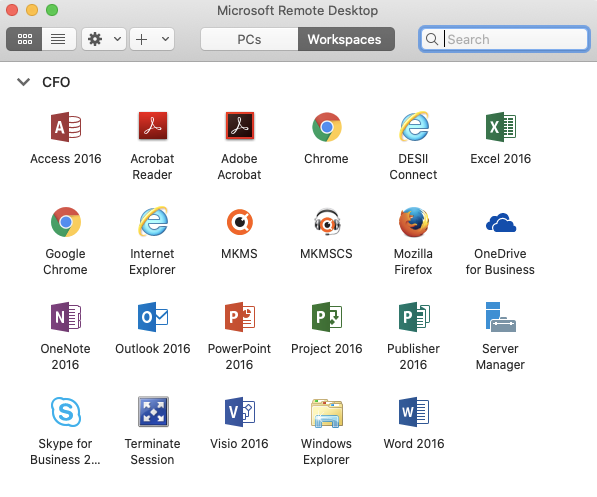The height and width of the screenshot is (497, 597).
Task: Switch to grid view mode
Action: coord(24,39)
